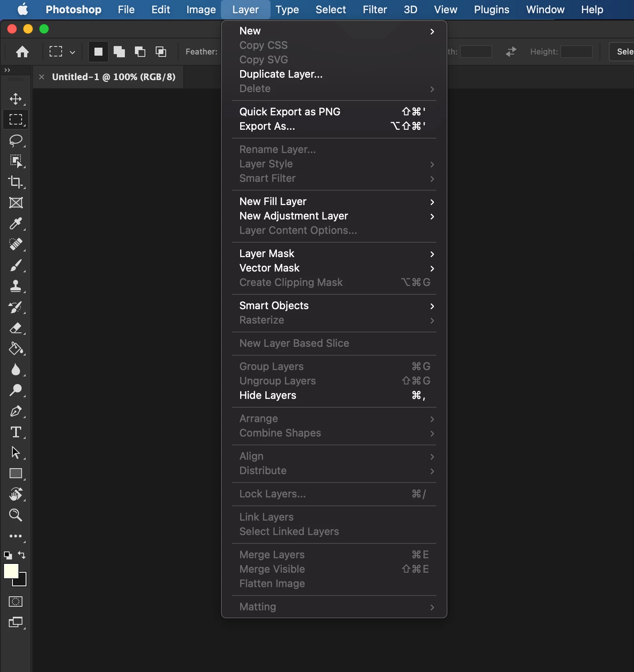Select the Hand tool
The image size is (634, 672).
click(x=16, y=495)
